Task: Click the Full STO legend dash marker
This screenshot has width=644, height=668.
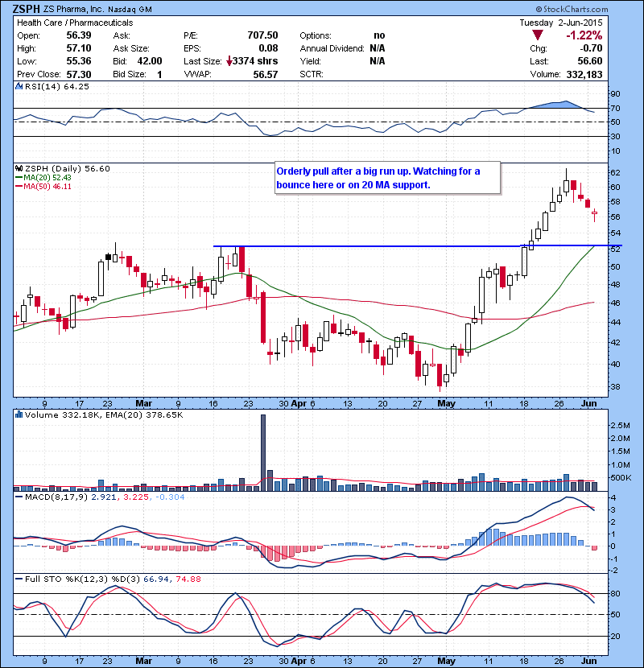Action: 19,579
